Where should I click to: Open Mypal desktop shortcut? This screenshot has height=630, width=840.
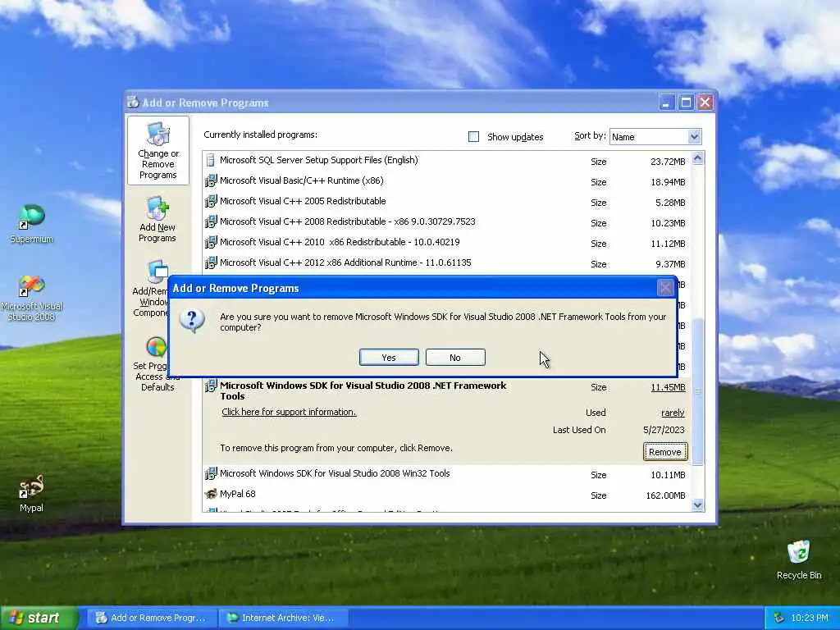tap(31, 493)
